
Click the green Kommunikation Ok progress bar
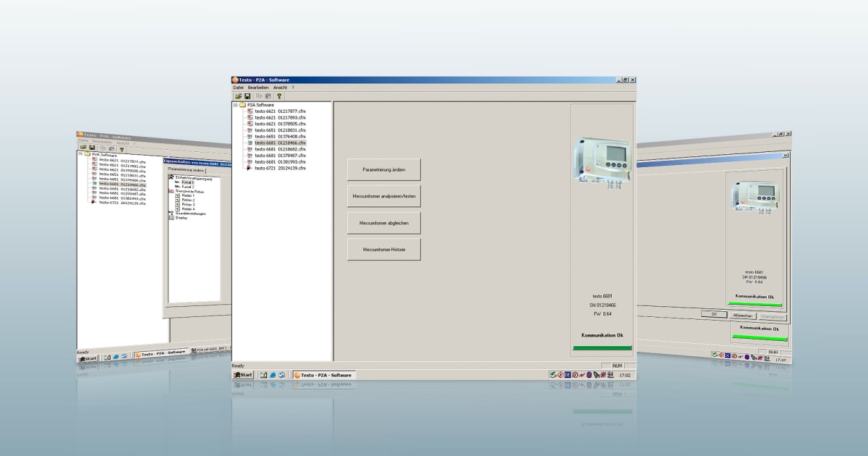coord(603,347)
